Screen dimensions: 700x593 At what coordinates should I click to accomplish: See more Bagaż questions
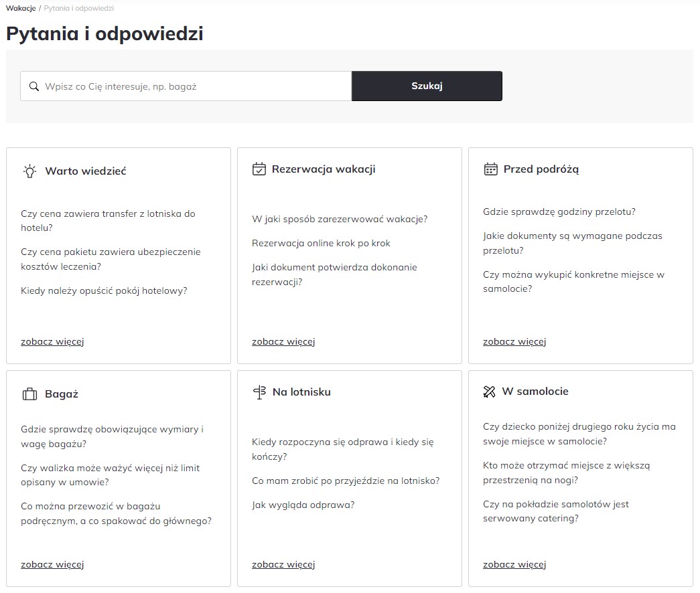tap(52, 564)
